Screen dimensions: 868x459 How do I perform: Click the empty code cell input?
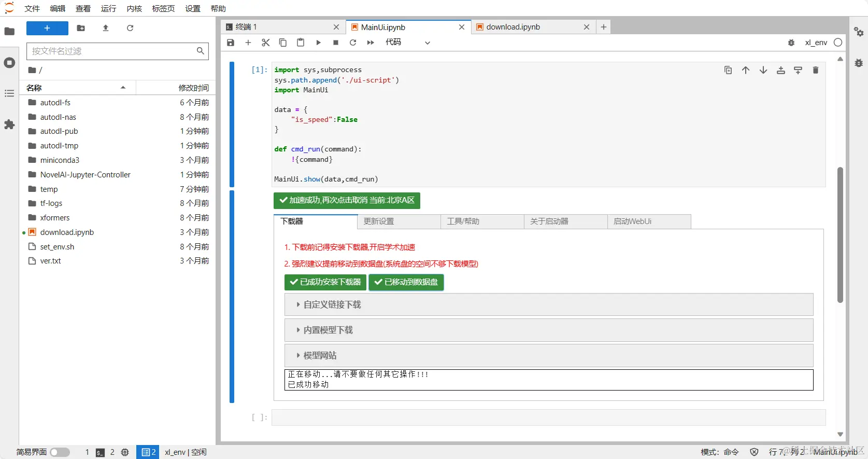click(548, 418)
